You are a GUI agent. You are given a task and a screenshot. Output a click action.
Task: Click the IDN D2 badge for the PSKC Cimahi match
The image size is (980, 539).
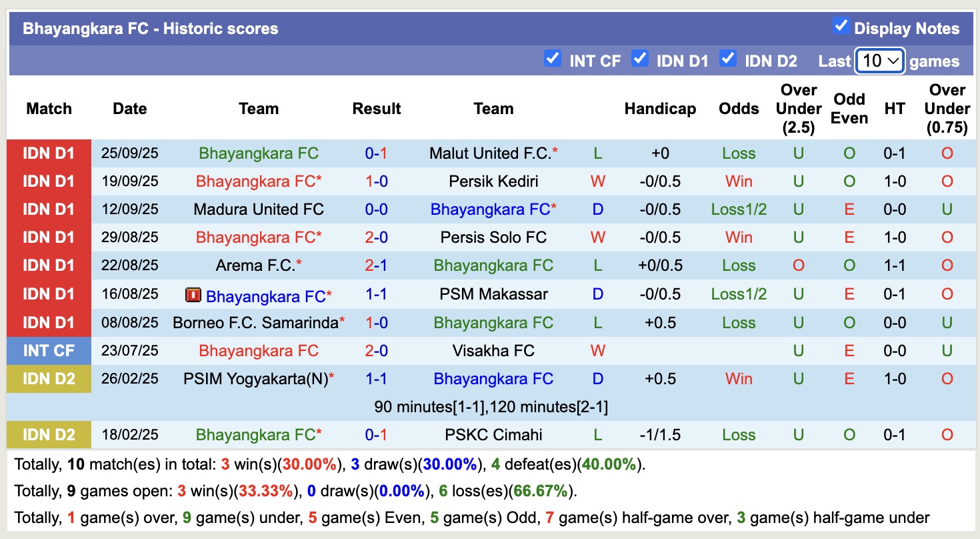pos(49,435)
